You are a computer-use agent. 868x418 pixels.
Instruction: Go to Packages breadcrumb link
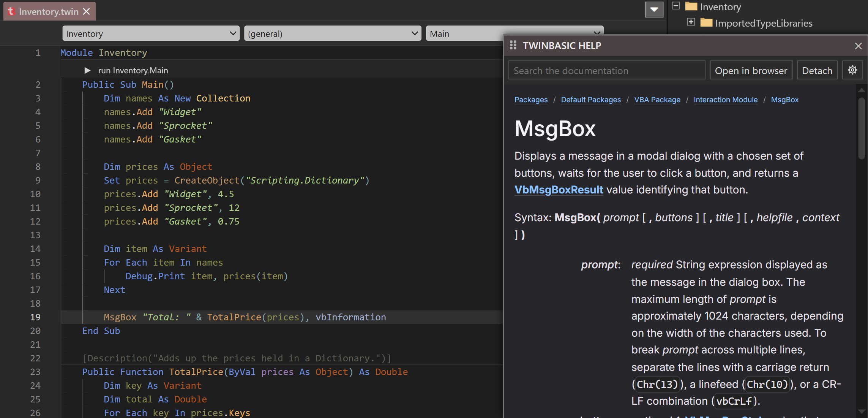[x=531, y=100]
